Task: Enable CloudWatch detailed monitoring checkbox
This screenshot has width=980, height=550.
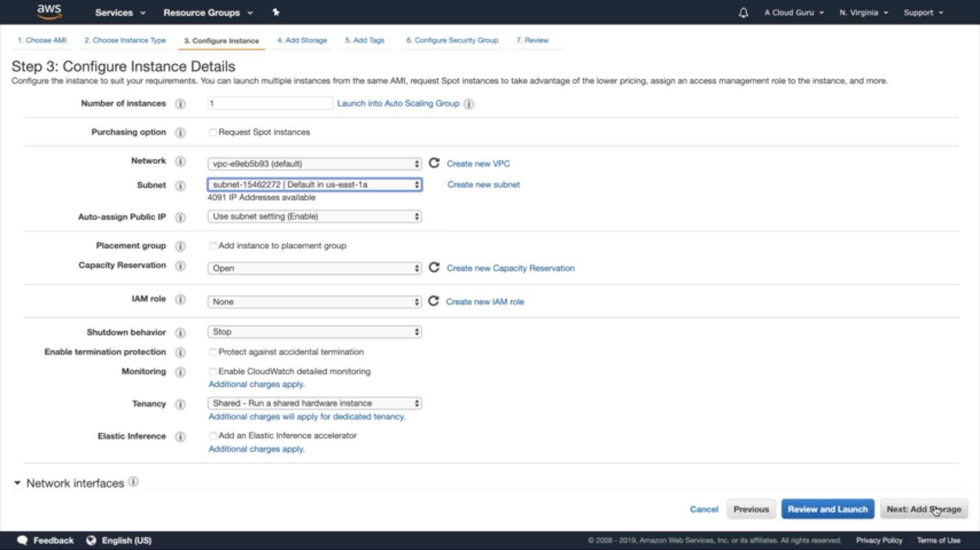Action: (x=213, y=371)
